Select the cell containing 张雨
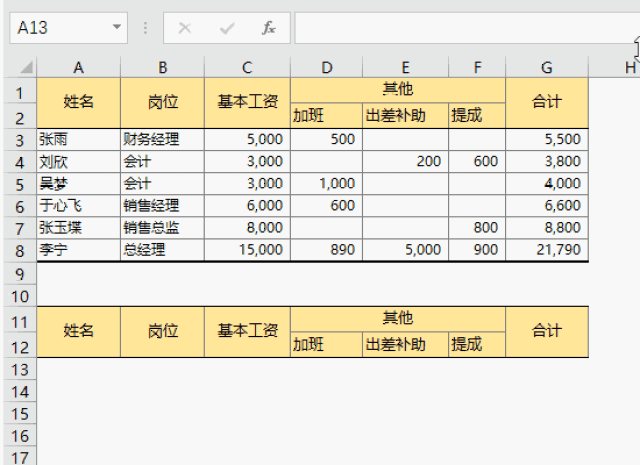The image size is (640, 465). 78,140
